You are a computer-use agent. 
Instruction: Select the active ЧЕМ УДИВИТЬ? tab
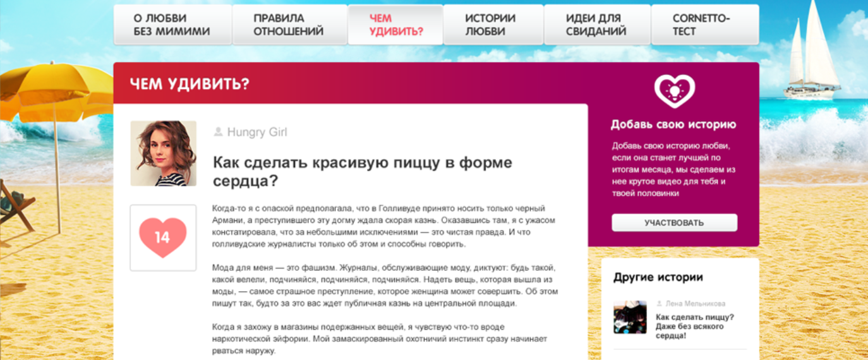click(x=395, y=25)
